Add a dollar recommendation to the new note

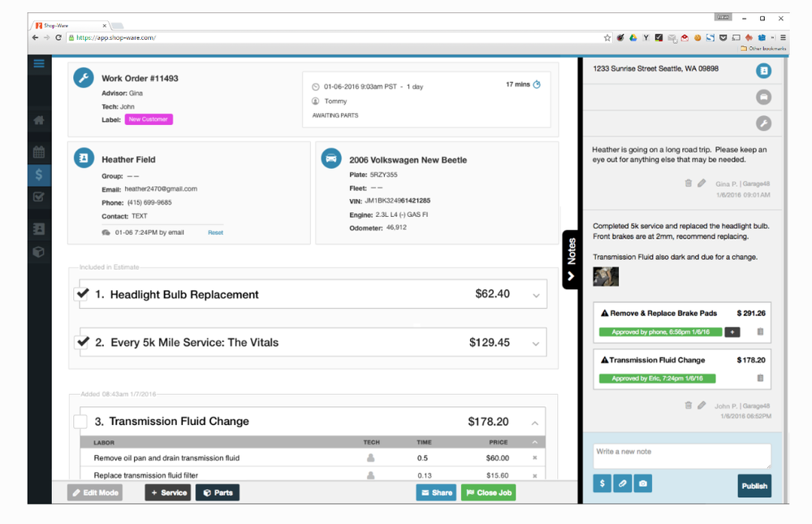[x=603, y=483]
